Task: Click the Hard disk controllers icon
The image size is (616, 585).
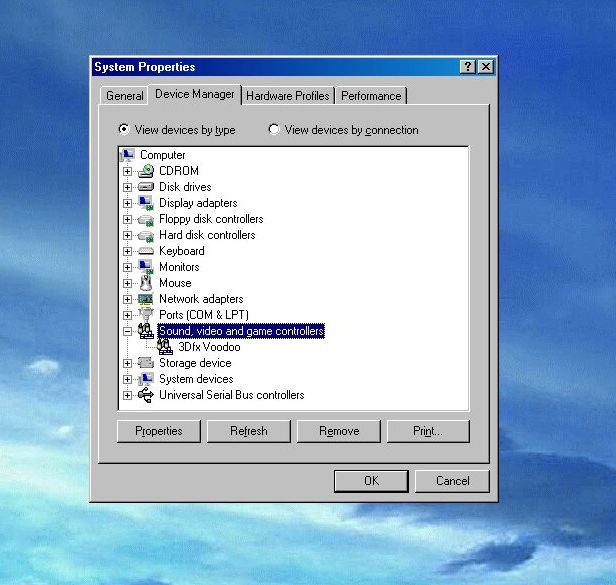Action: click(x=146, y=235)
